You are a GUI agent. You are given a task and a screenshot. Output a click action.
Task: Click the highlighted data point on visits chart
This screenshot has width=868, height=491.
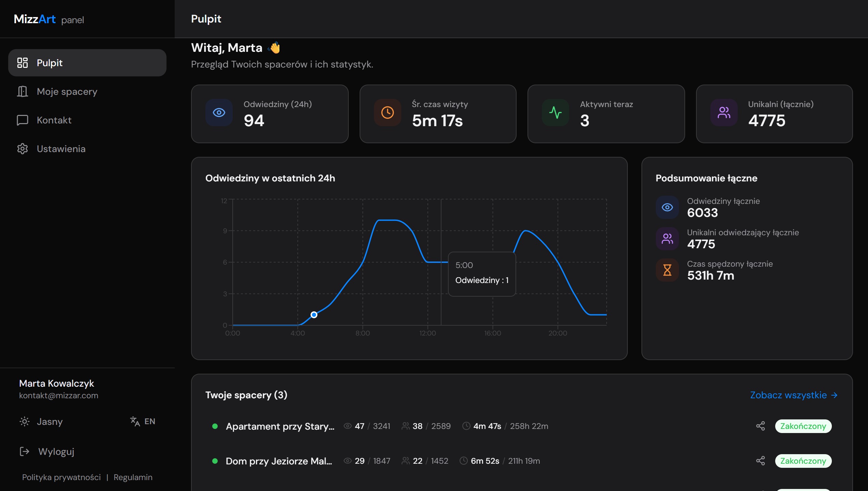pos(314,315)
